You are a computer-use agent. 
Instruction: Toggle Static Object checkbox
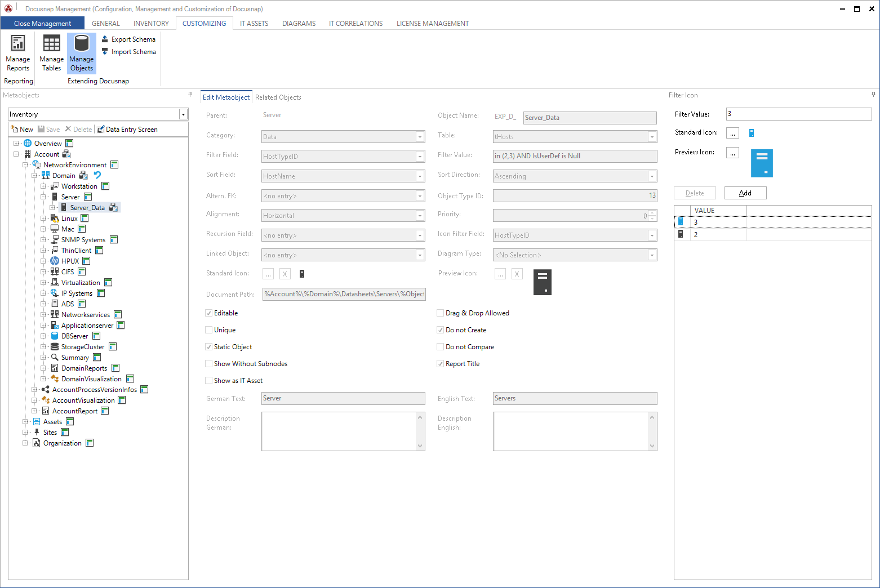pos(209,347)
